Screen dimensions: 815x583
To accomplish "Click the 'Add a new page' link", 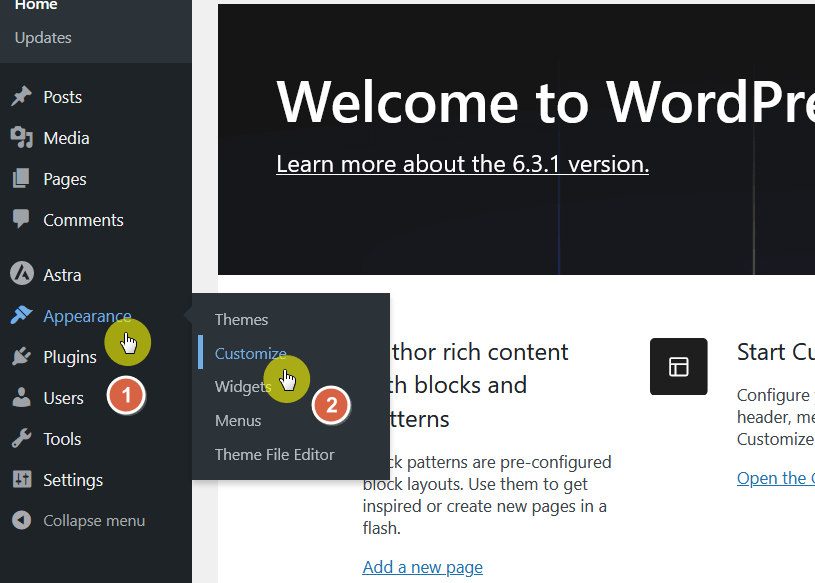I will (x=423, y=567).
